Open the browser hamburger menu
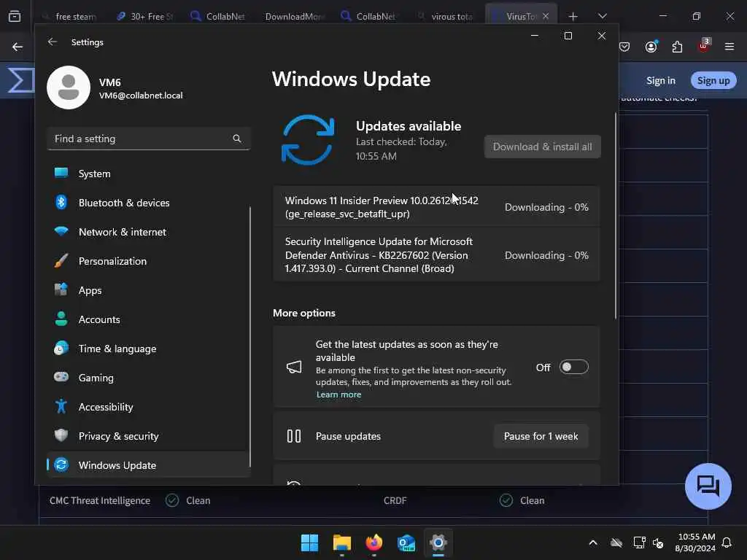 click(729, 47)
